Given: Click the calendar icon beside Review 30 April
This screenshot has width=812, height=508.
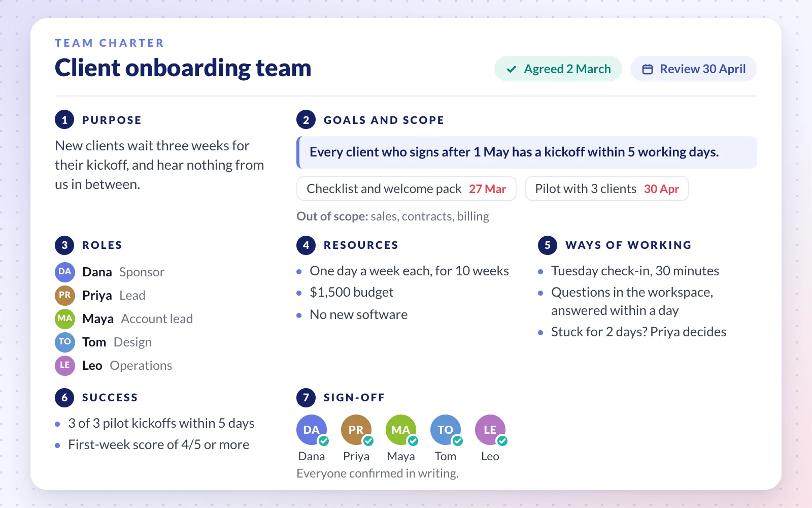Looking at the screenshot, I should (648, 69).
